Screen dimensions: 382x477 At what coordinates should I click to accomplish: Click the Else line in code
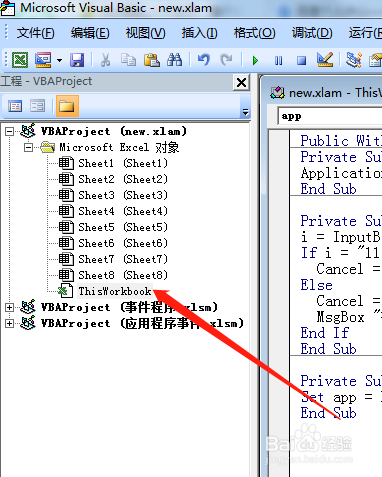click(316, 285)
